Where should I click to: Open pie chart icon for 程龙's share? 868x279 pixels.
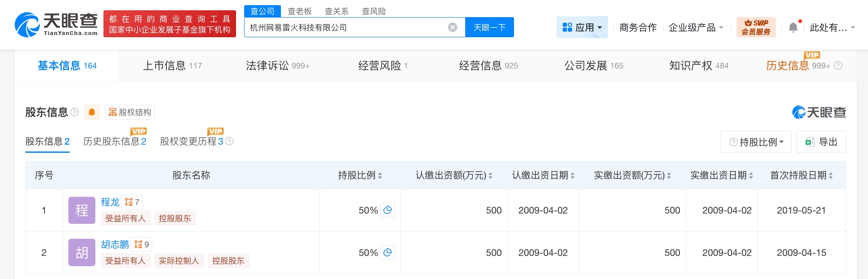point(388,210)
